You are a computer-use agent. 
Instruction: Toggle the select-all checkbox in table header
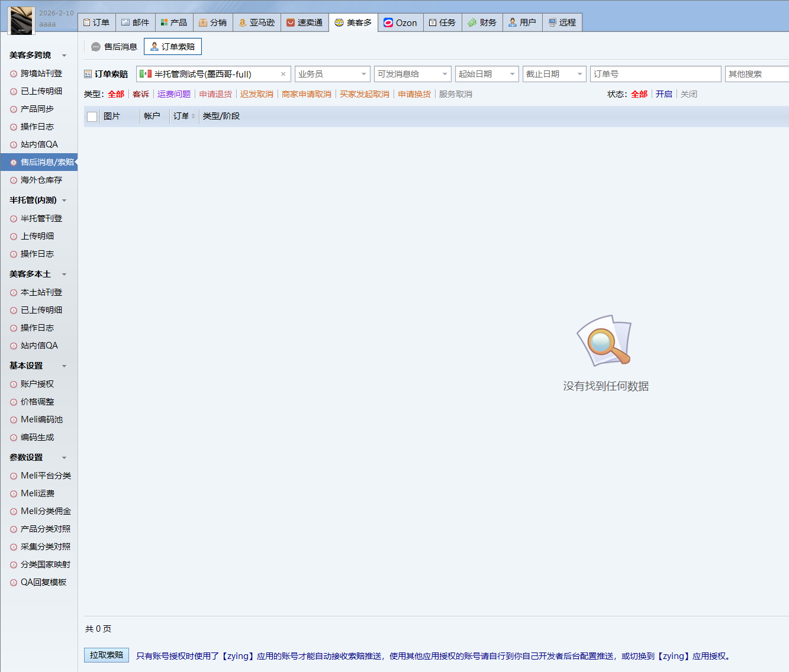click(x=92, y=117)
